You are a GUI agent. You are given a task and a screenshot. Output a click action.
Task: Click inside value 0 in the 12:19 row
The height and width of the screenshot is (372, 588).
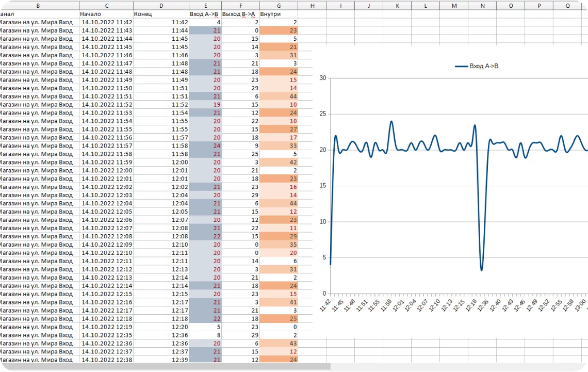pos(279,327)
